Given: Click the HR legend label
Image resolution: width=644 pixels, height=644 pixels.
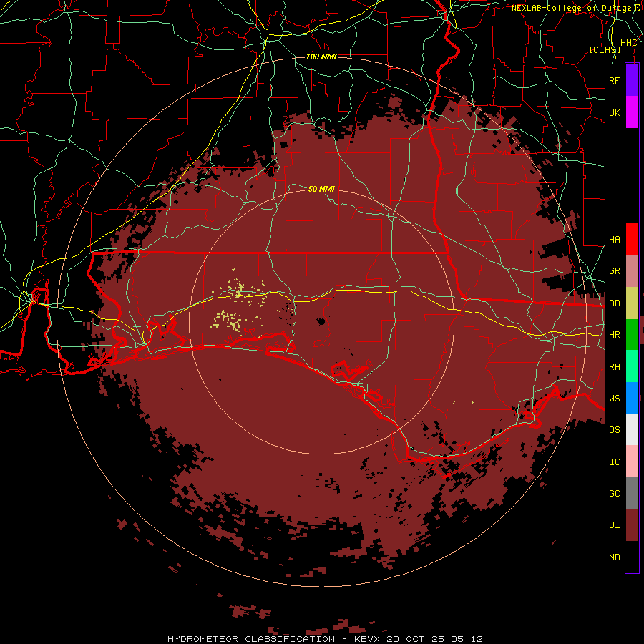Looking at the screenshot, I should coord(614,335).
